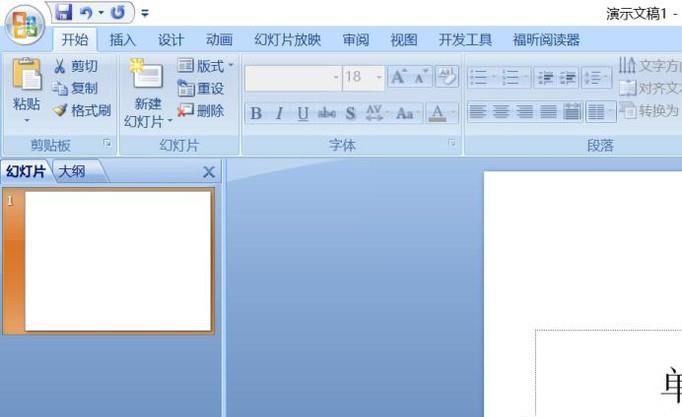Toggle underline formatting
Screen dimensions: 682x417
click(303, 113)
